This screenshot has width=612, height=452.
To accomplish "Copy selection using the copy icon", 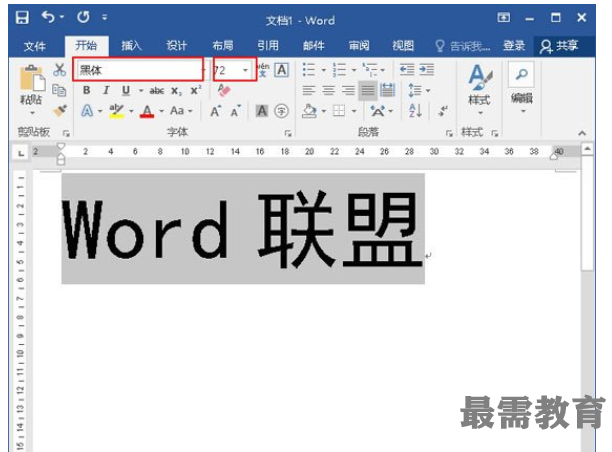I will 59,91.
